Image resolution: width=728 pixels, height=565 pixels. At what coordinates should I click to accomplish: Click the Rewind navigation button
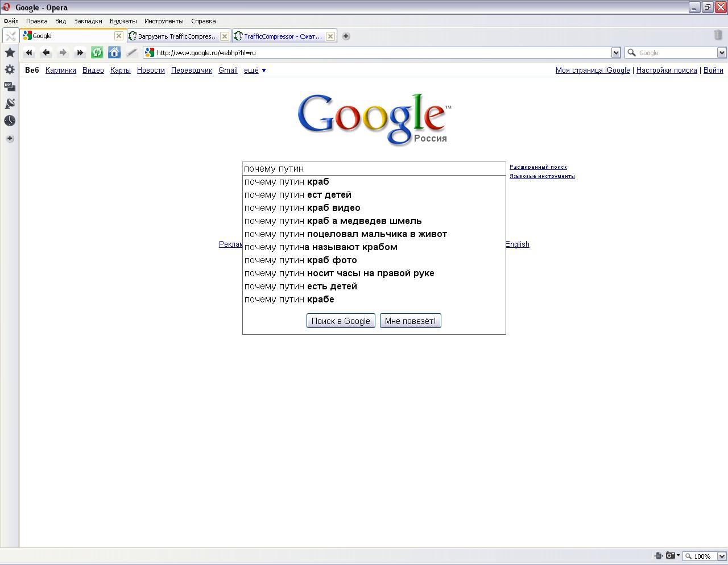29,52
